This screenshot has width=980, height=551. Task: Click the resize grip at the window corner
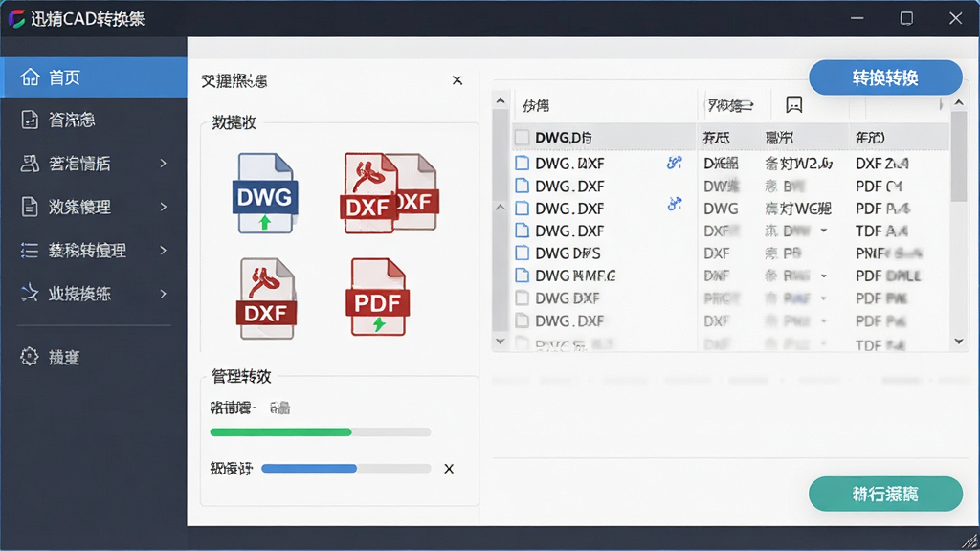(x=970, y=541)
